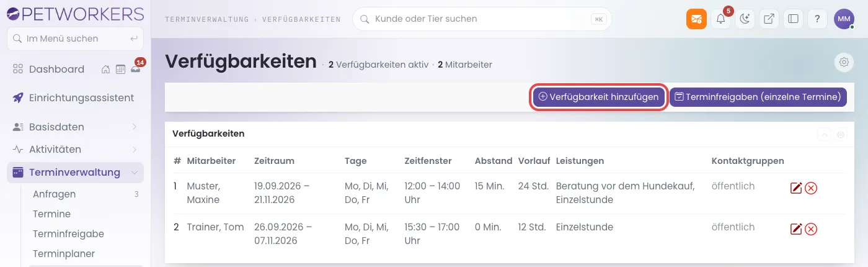Click VERFÜGBARKEITEN breadcrumb link

301,19
